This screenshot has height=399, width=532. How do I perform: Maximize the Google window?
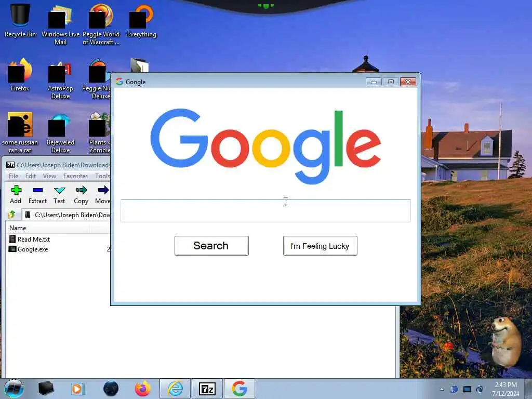point(391,82)
